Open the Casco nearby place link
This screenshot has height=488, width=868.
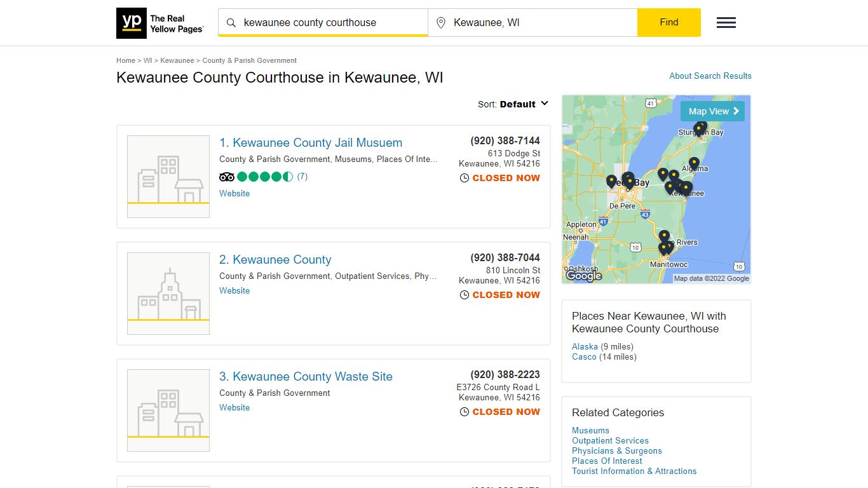point(584,357)
